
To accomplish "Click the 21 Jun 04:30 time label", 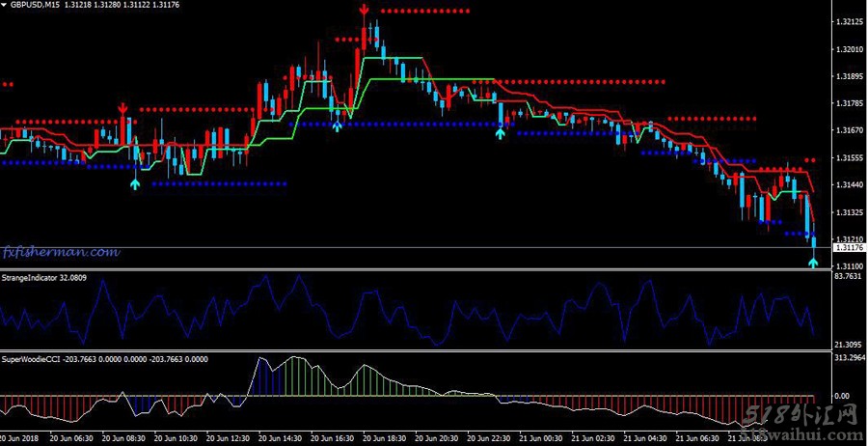I will [645, 437].
